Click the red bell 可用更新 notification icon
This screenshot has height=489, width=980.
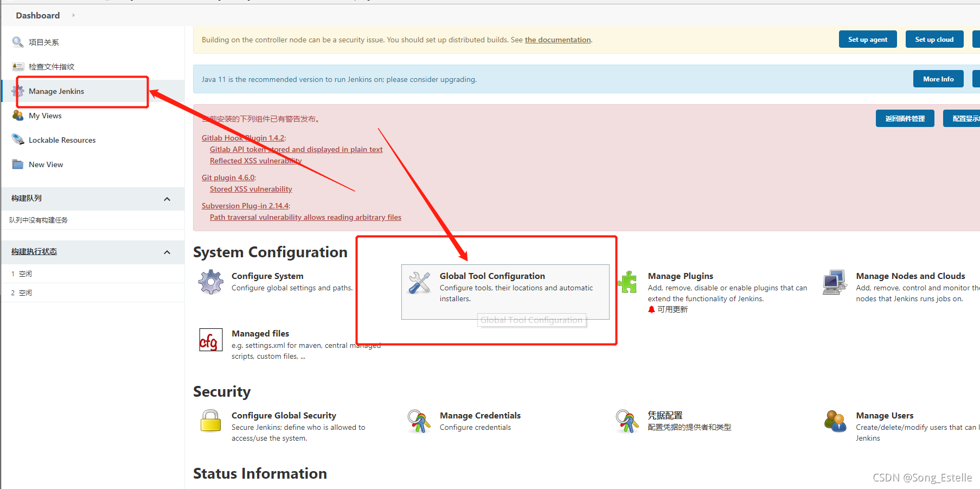pos(651,309)
